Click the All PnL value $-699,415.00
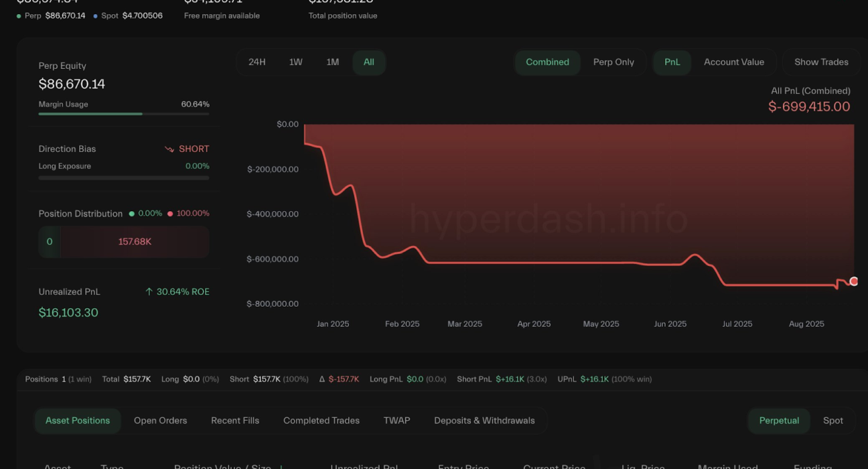The width and height of the screenshot is (868, 469). click(x=809, y=107)
